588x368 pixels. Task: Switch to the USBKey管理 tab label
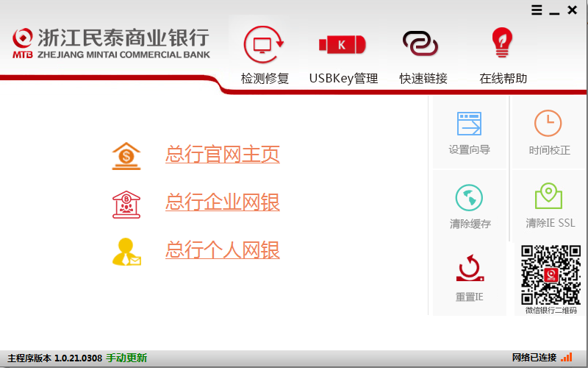343,79
